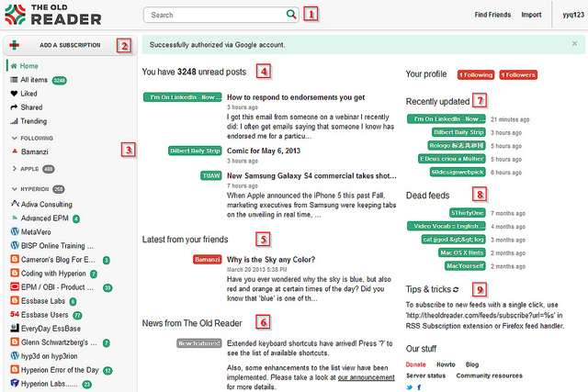588x392 pixels.
Task: Open BISP Online Training feed
Action: (x=57, y=246)
